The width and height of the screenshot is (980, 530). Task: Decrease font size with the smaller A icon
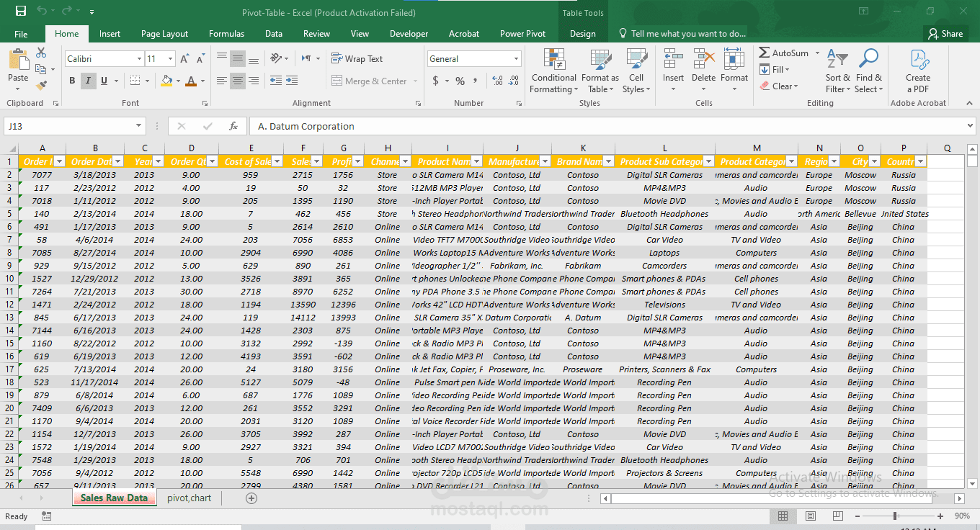click(200, 59)
